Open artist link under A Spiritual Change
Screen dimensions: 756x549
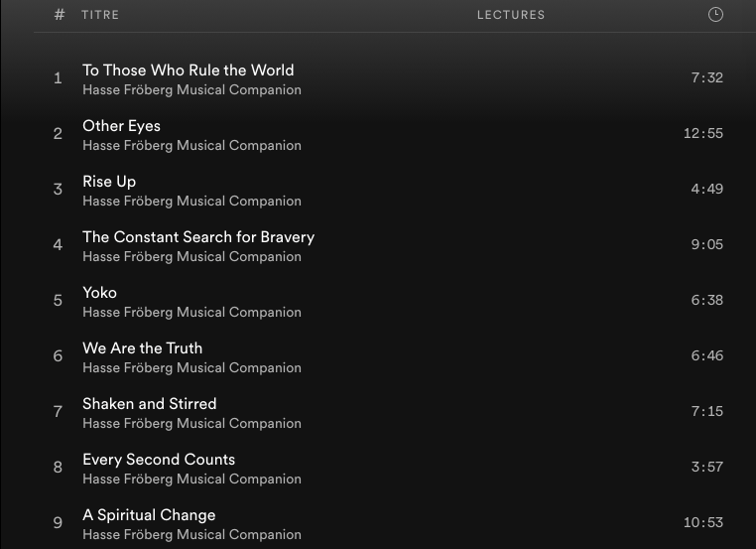(191, 534)
